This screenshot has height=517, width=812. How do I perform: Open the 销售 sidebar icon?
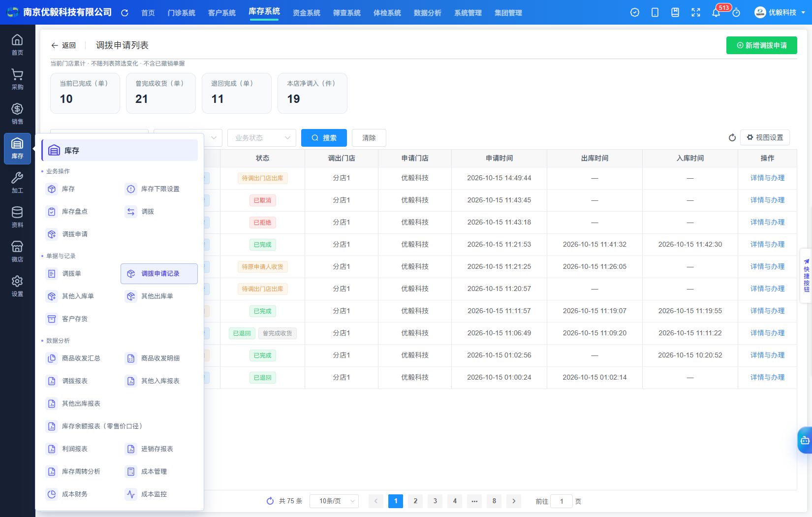point(17,113)
